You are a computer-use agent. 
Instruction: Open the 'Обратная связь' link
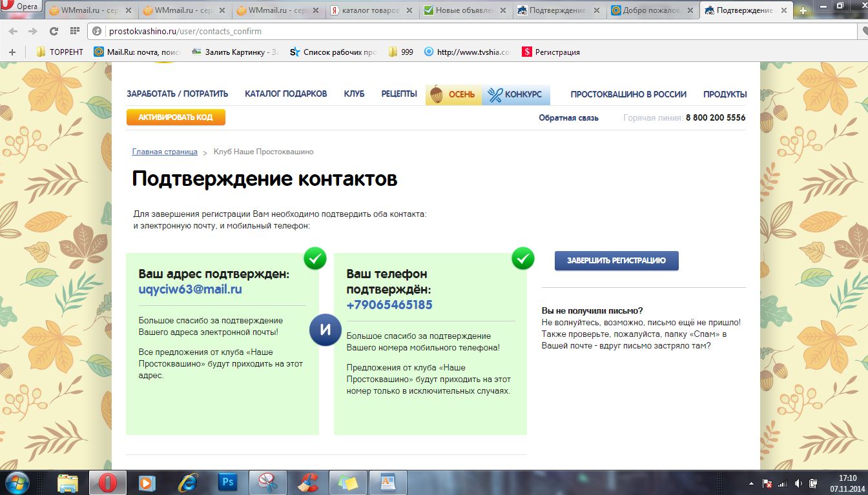tap(569, 117)
